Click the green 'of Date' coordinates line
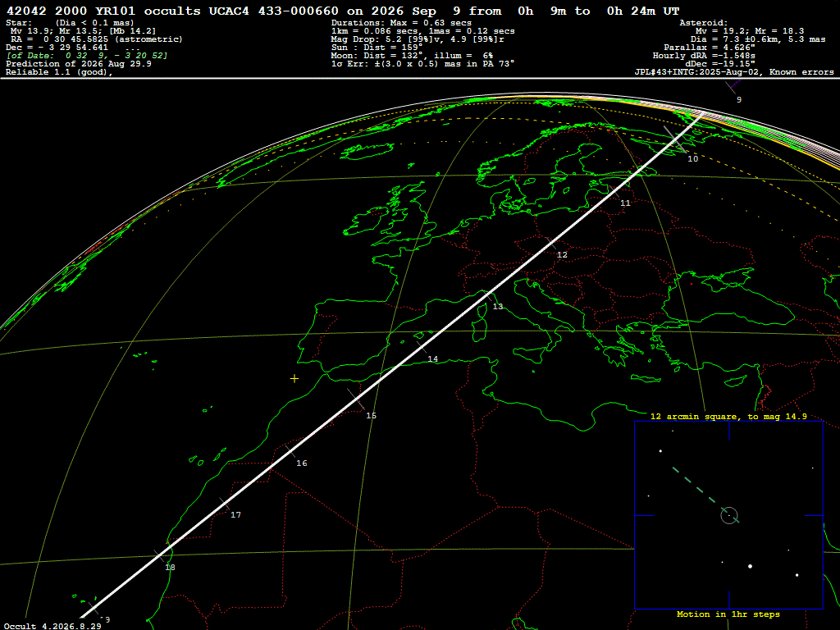The width and height of the screenshot is (840, 630). [x=87, y=56]
